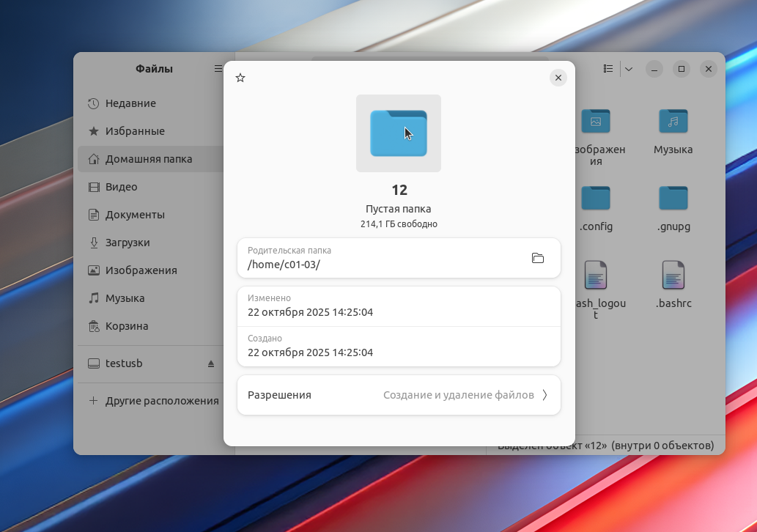This screenshot has width=757, height=532.
Task: Open Other Locations in the sidebar
Action: 161,401
